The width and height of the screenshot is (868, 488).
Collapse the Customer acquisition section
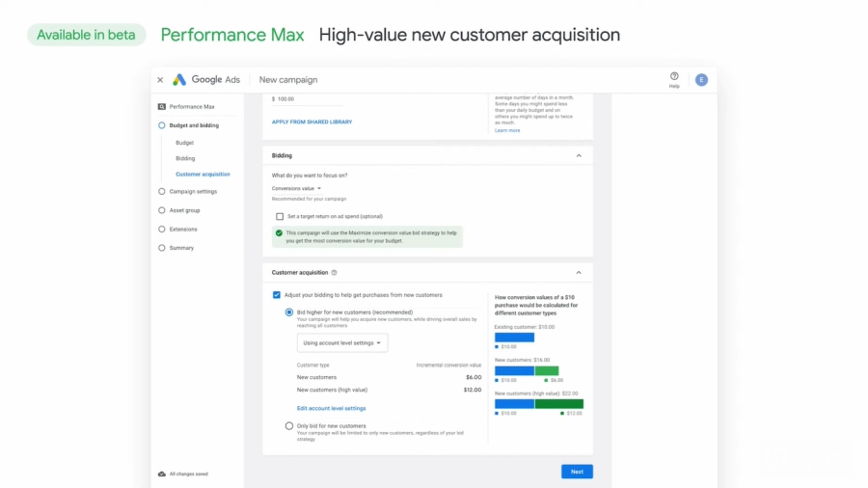click(x=579, y=272)
